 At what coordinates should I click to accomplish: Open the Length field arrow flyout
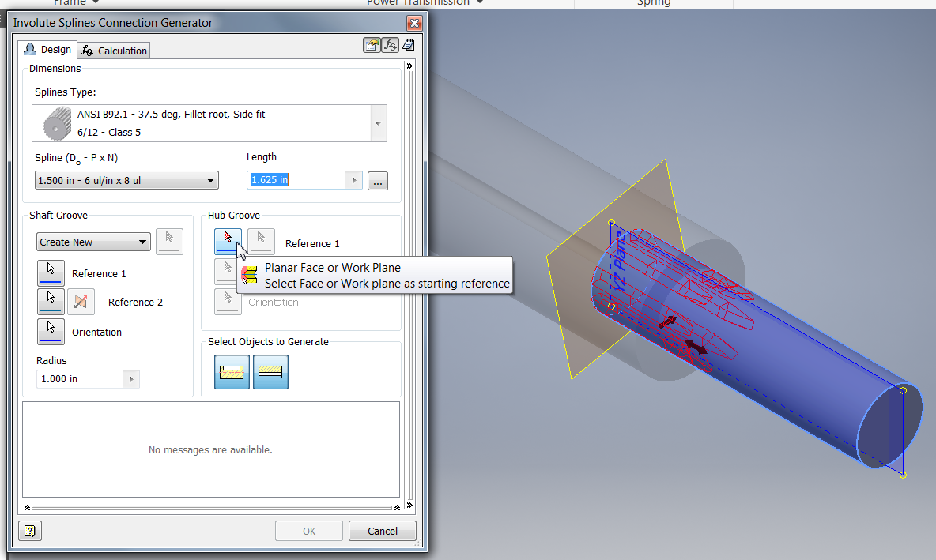point(354,179)
